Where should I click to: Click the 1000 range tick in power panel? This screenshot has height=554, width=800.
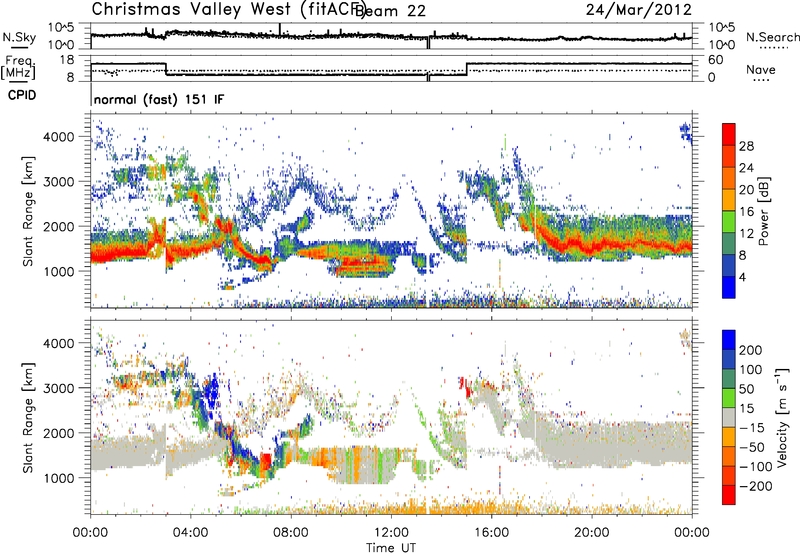(59, 271)
